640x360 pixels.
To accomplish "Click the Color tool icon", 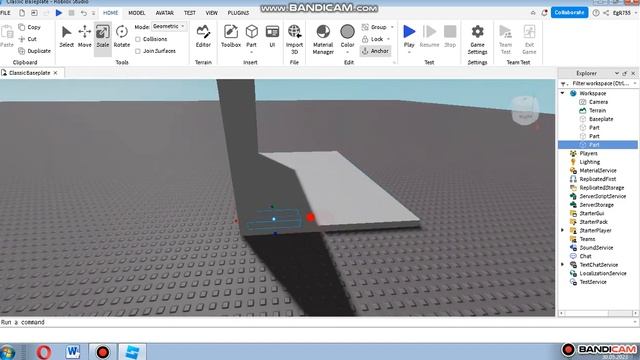I will 347,32.
